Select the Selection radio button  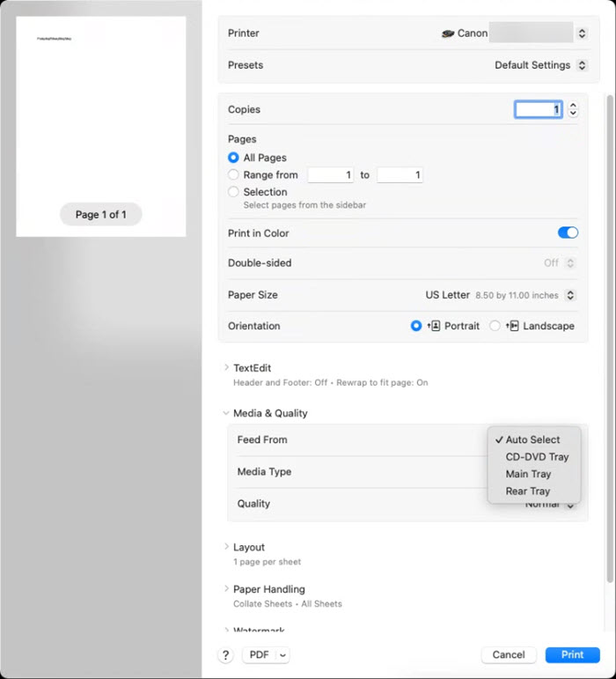[233, 192]
